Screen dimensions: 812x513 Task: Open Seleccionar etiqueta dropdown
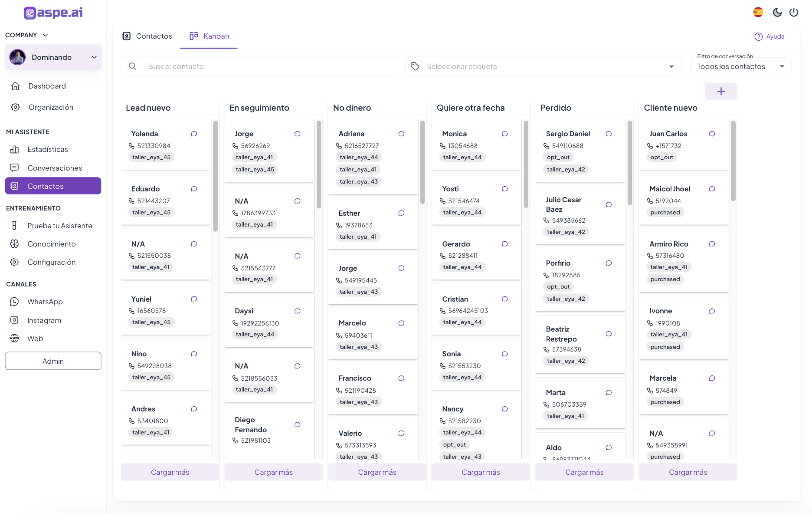[543, 66]
